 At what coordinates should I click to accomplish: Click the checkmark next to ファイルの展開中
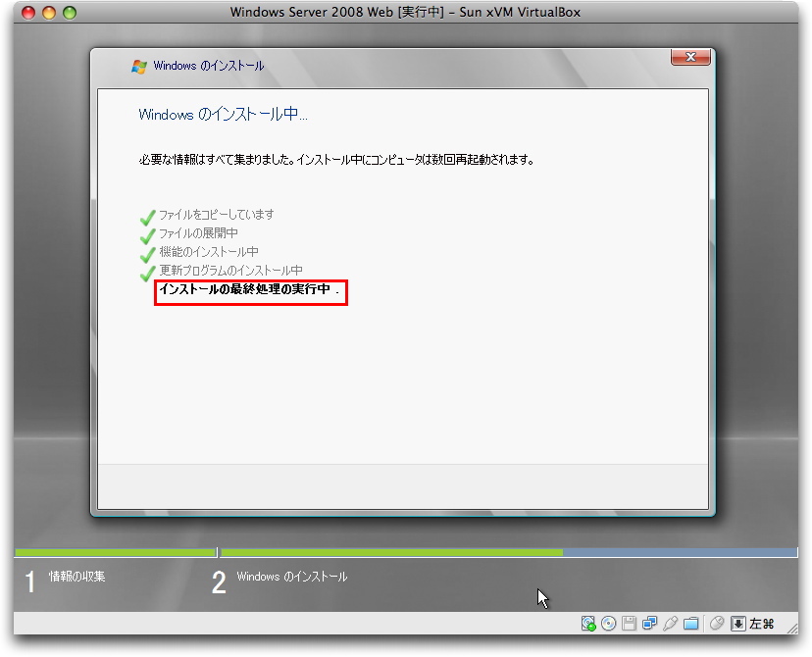point(147,236)
